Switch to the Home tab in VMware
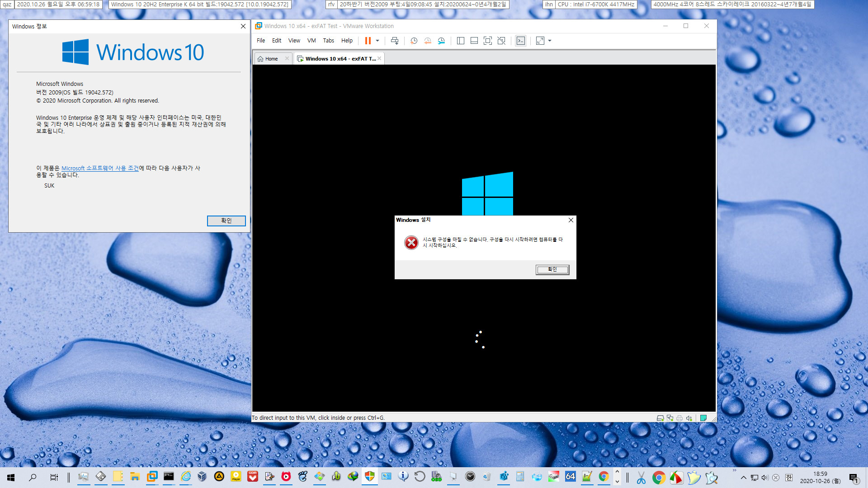 pyautogui.click(x=271, y=59)
